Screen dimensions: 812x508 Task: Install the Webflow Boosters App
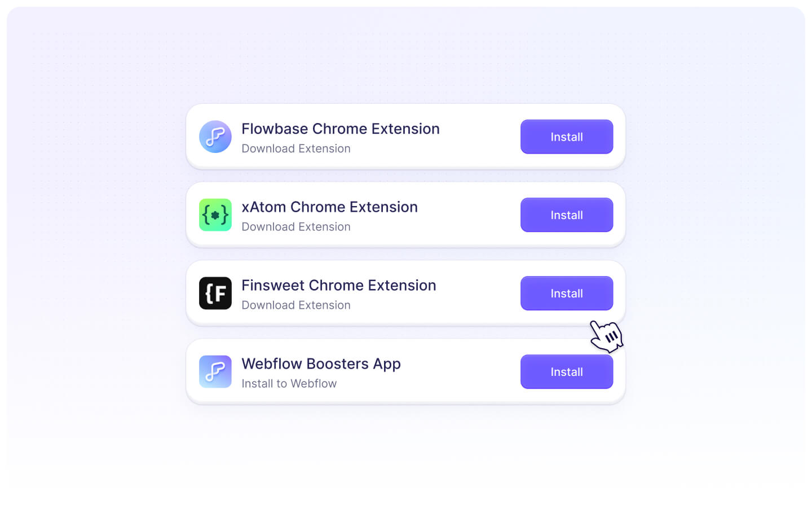click(567, 371)
